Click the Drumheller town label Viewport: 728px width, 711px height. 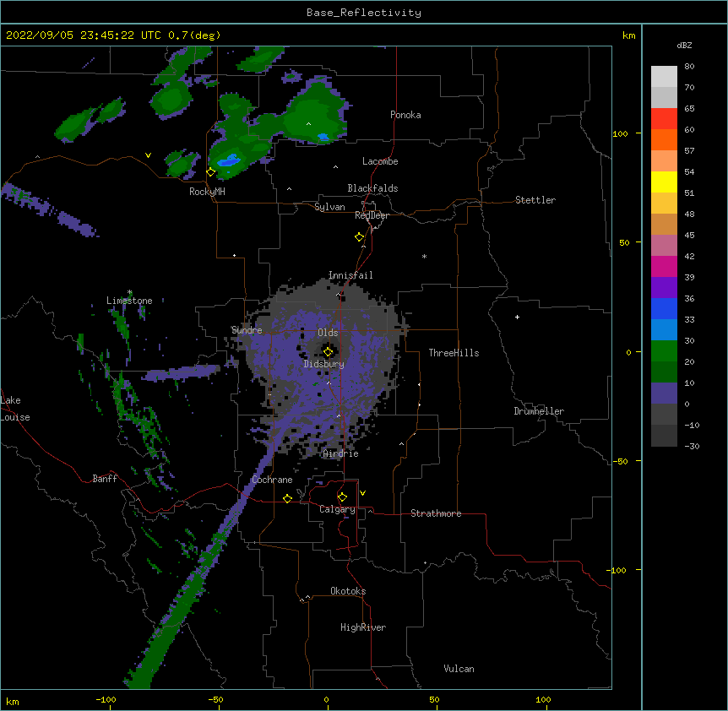coord(539,411)
